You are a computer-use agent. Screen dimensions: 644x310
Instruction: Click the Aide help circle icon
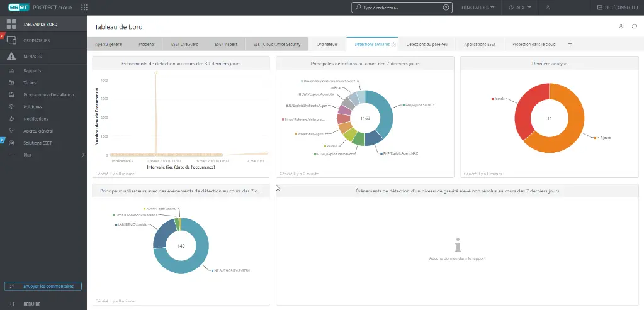coord(511,8)
